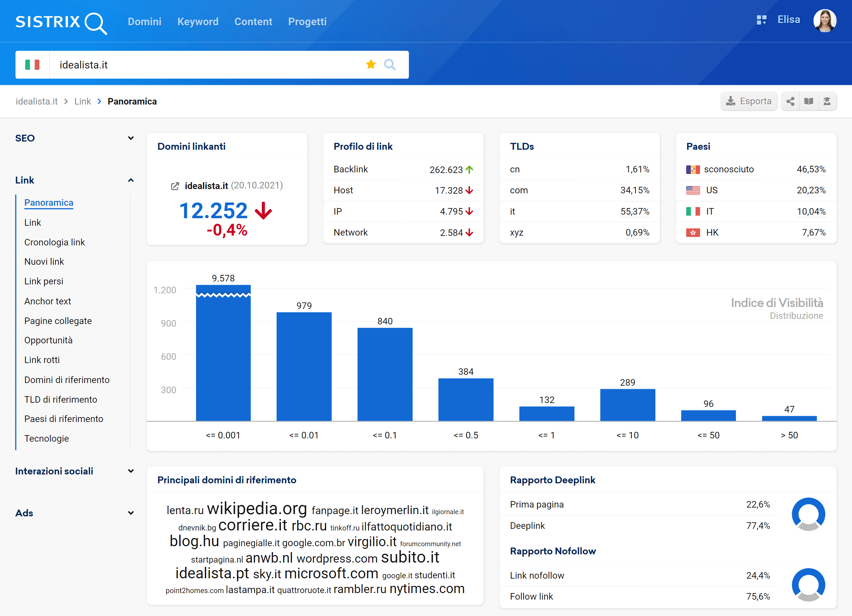
Task: Expand the SEO section in sidebar
Action: 130,138
